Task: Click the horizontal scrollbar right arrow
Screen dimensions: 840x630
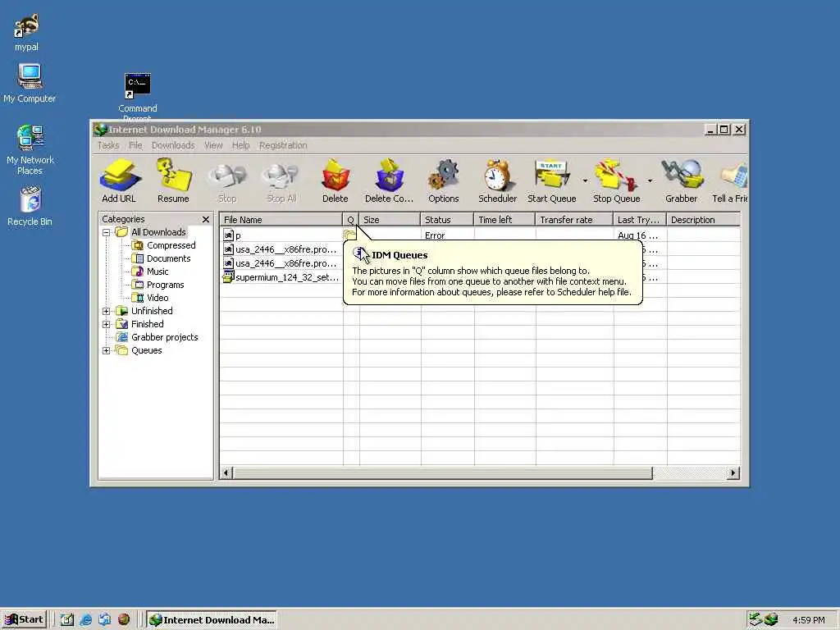Action: coord(733,473)
